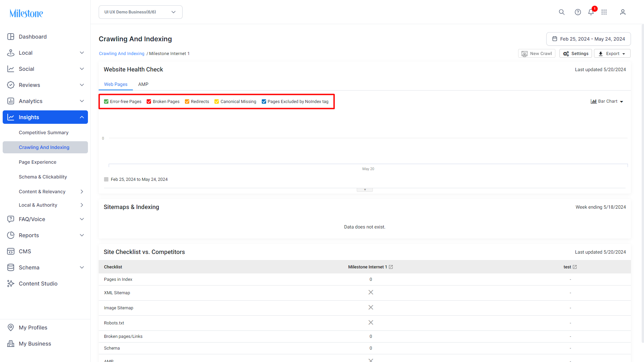Select Crawling And Indexing sidebar item
644x362 pixels.
coord(45,147)
